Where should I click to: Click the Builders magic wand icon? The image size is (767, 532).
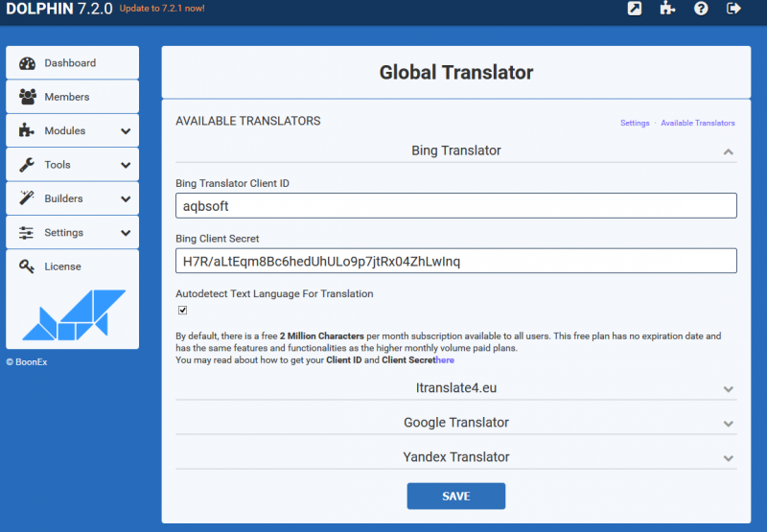click(x=27, y=198)
